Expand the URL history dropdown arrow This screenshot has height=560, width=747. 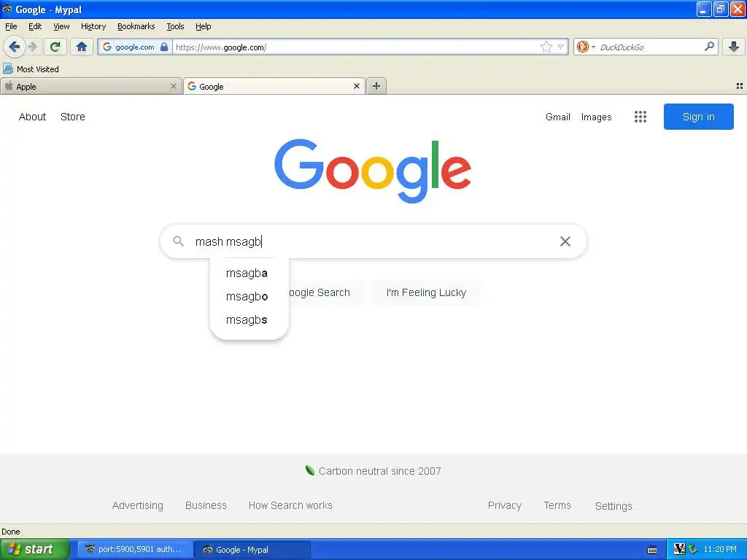coord(561,47)
